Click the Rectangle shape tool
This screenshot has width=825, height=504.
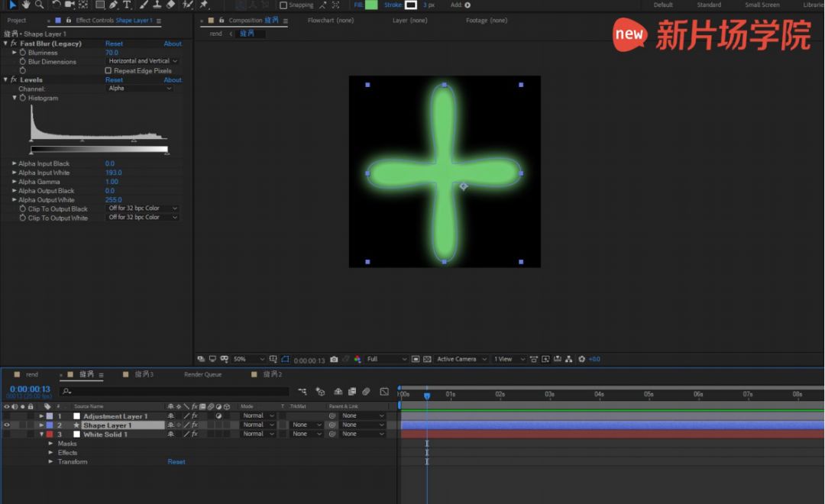[100, 5]
